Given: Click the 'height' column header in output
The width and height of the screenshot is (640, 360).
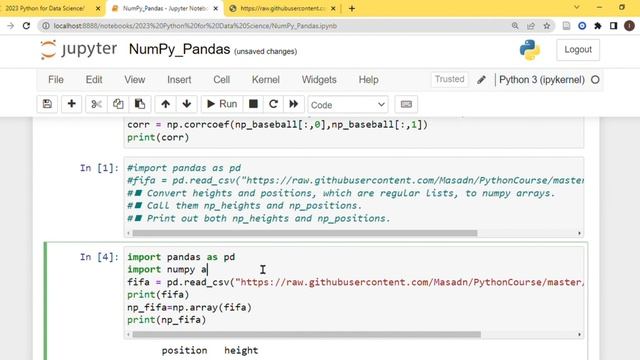Looking at the screenshot, I should (x=241, y=350).
